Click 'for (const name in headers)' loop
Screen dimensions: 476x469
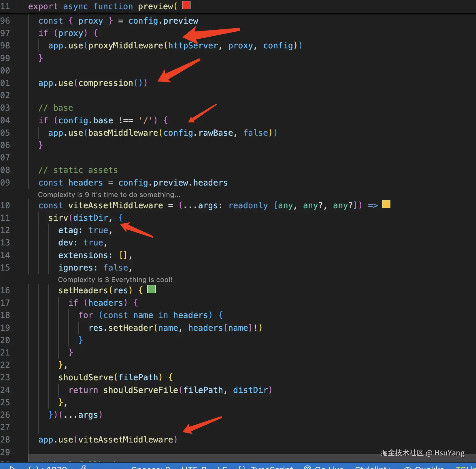(x=146, y=315)
